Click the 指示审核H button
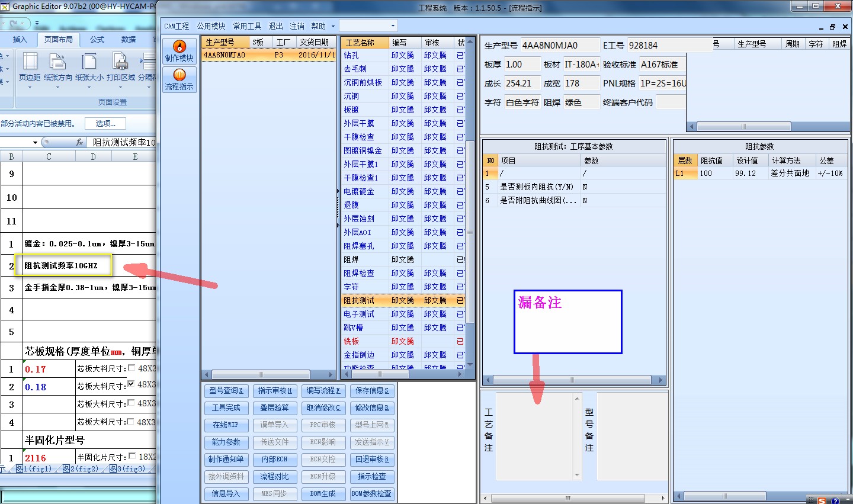 point(275,391)
